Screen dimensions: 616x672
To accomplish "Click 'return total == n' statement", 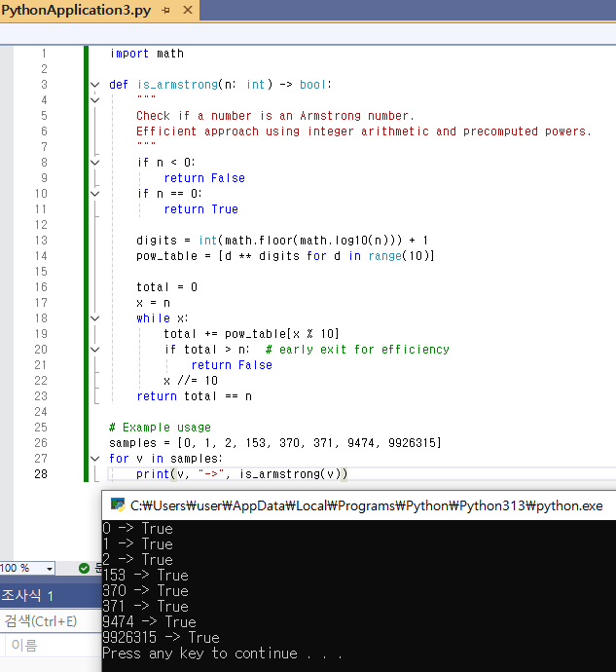I will (194, 396).
